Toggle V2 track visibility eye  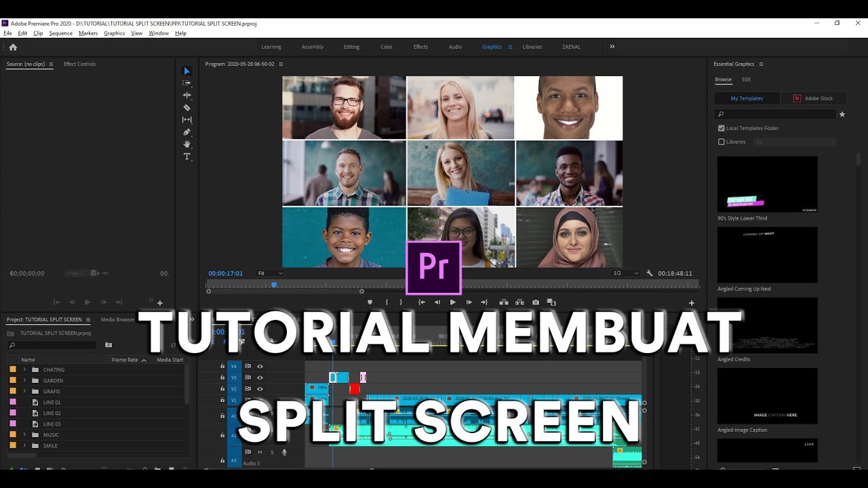260,389
